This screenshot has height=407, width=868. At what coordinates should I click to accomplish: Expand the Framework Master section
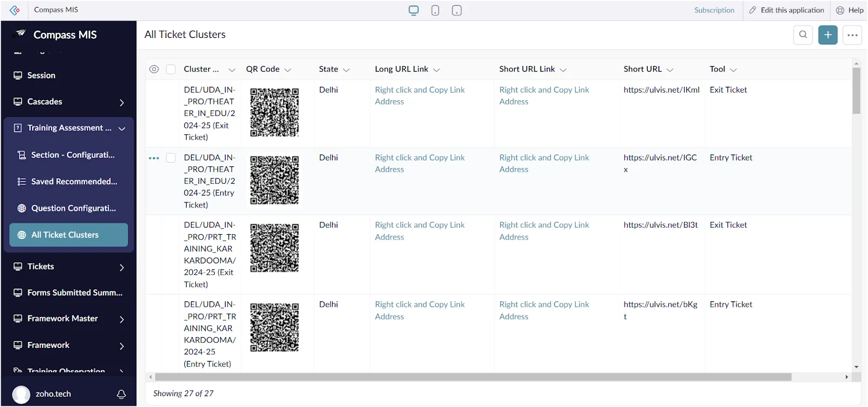(122, 319)
